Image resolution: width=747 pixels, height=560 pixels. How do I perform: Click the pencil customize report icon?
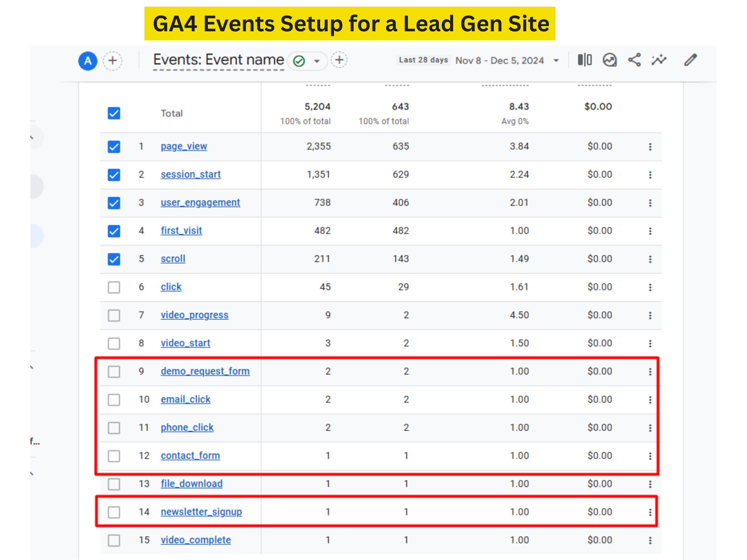(690, 60)
